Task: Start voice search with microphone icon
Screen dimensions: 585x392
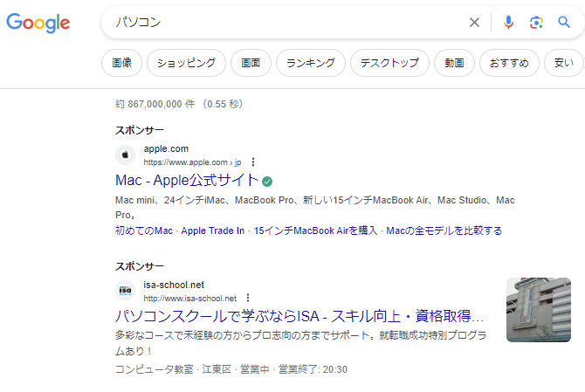Action: 508,23
